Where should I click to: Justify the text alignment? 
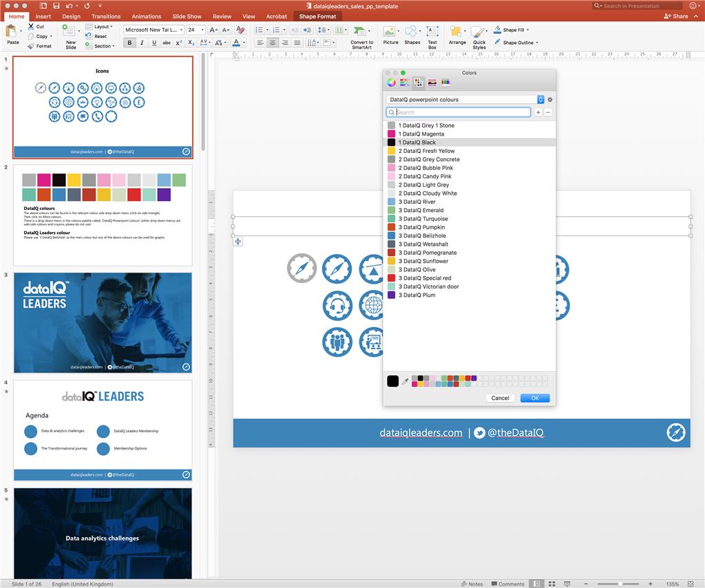[x=297, y=43]
